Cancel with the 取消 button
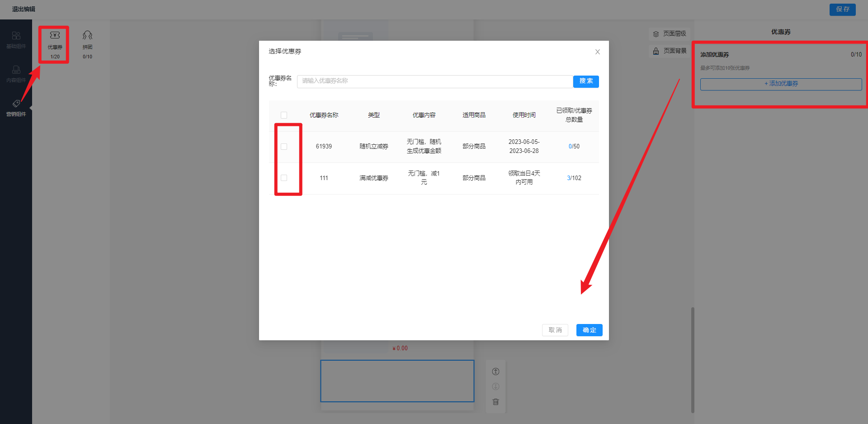This screenshot has height=424, width=868. pos(555,330)
